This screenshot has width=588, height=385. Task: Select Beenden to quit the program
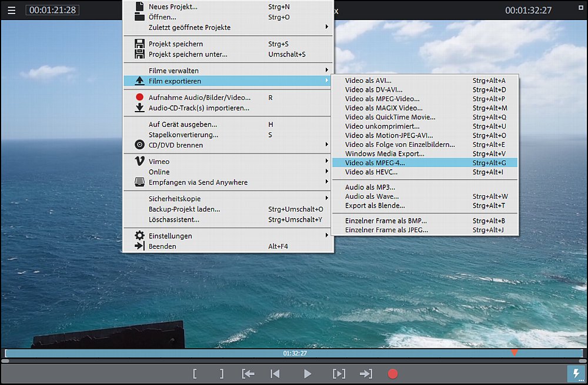(162, 246)
